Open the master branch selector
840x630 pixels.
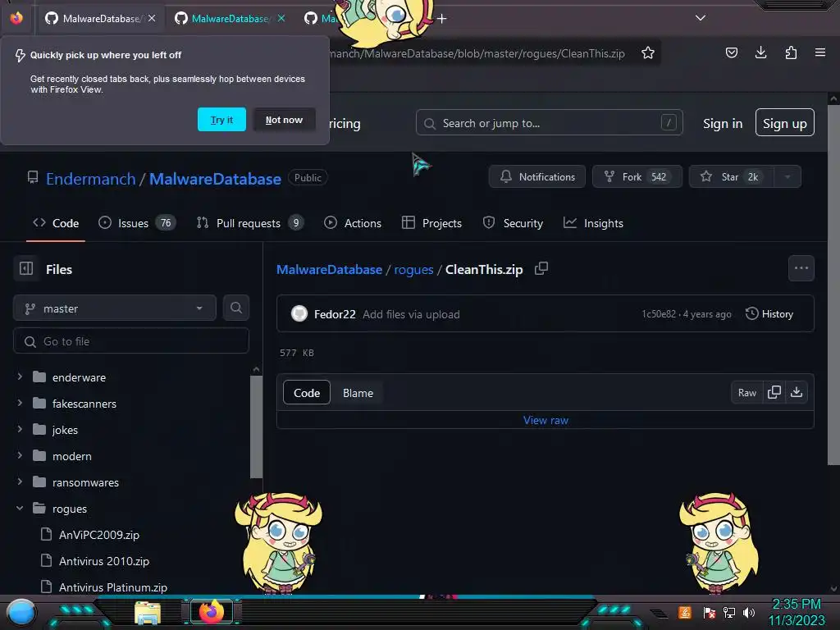[x=115, y=308]
